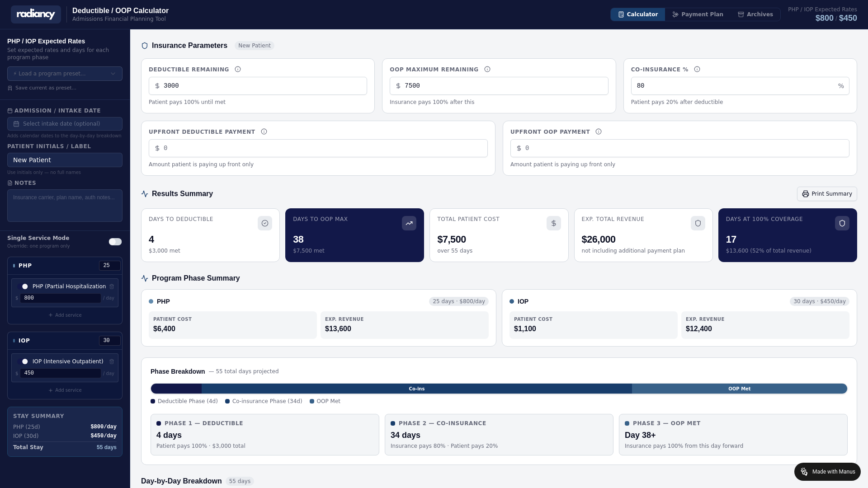Click the PHP 25 days · $800/day badge
Screen dimensions: 868x488
tap(459, 301)
